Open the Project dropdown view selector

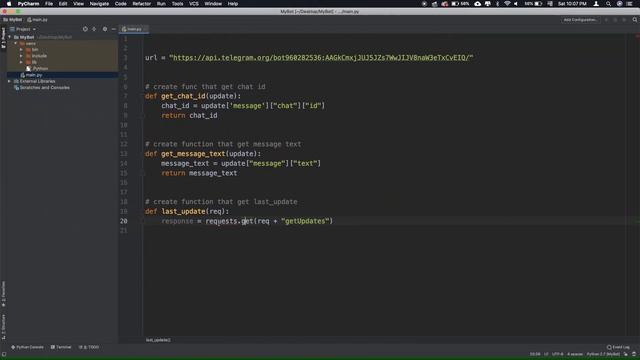[23, 29]
